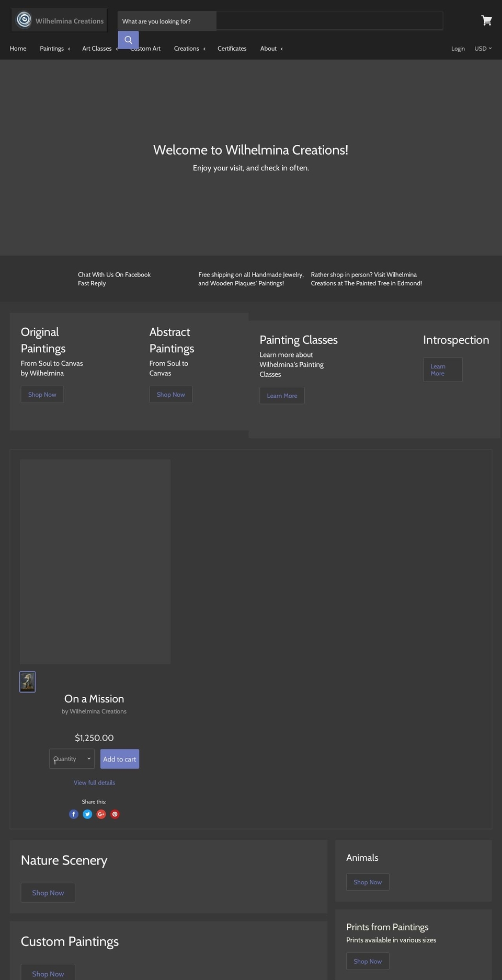Open the Certificates page
The width and height of the screenshot is (502, 980).
232,49
